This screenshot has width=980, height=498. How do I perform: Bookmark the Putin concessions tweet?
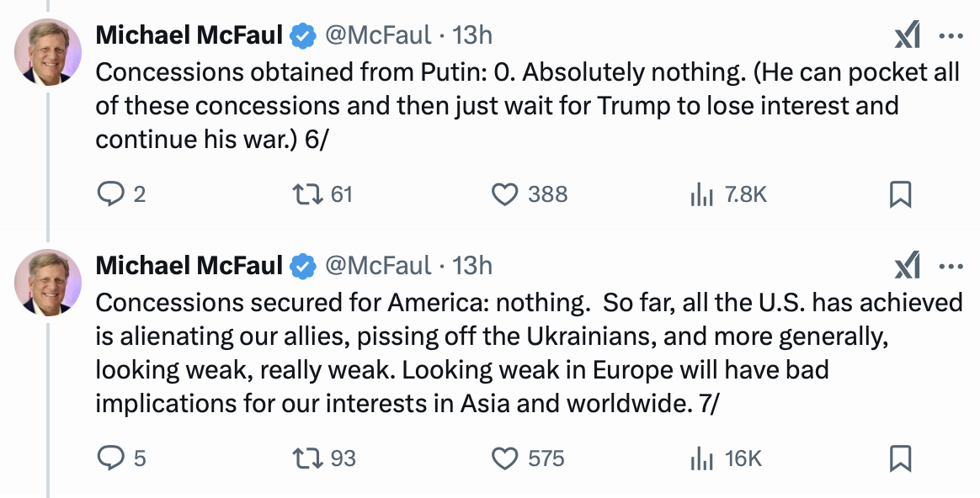[900, 194]
